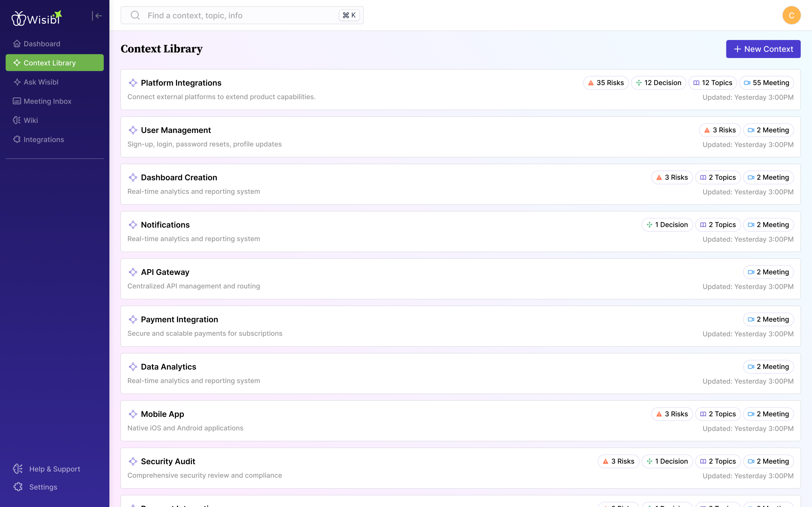Click the search magnifier icon
Viewport: 812px width, 507px height.
pyautogui.click(x=135, y=15)
